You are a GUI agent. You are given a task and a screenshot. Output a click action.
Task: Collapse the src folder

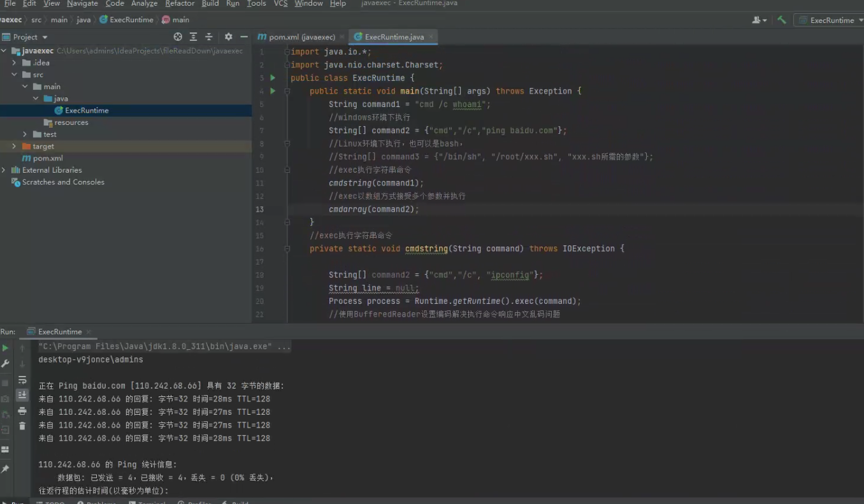[x=14, y=75]
